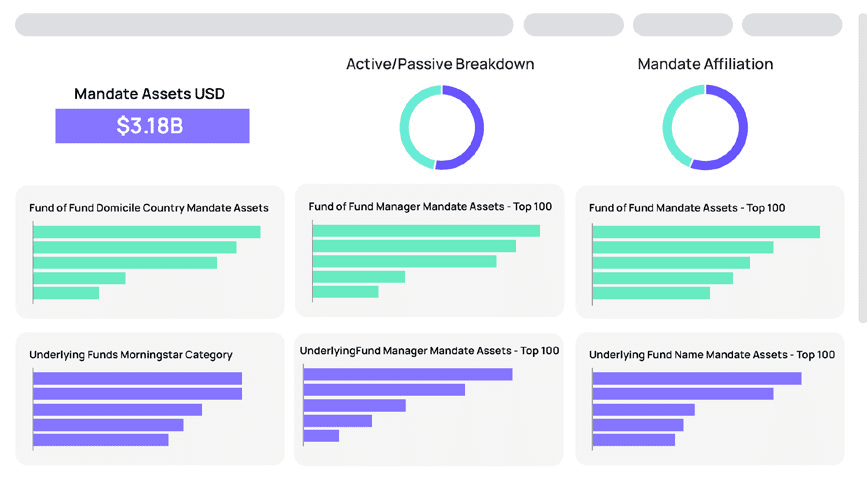Open the rightmost gray pill filter

pos(791,25)
